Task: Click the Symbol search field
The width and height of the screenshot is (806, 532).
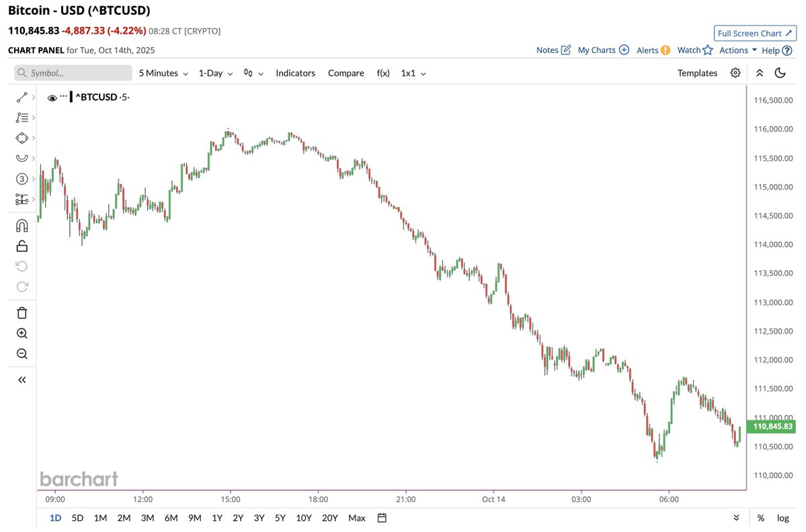Action: (x=73, y=73)
